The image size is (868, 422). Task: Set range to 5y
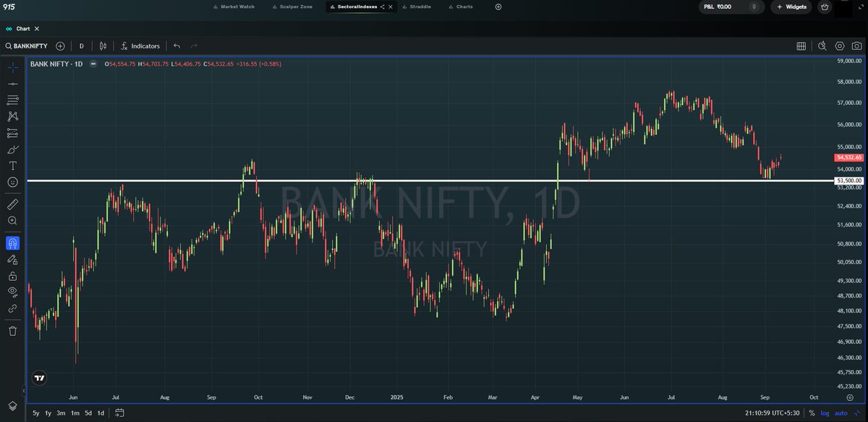coord(36,413)
